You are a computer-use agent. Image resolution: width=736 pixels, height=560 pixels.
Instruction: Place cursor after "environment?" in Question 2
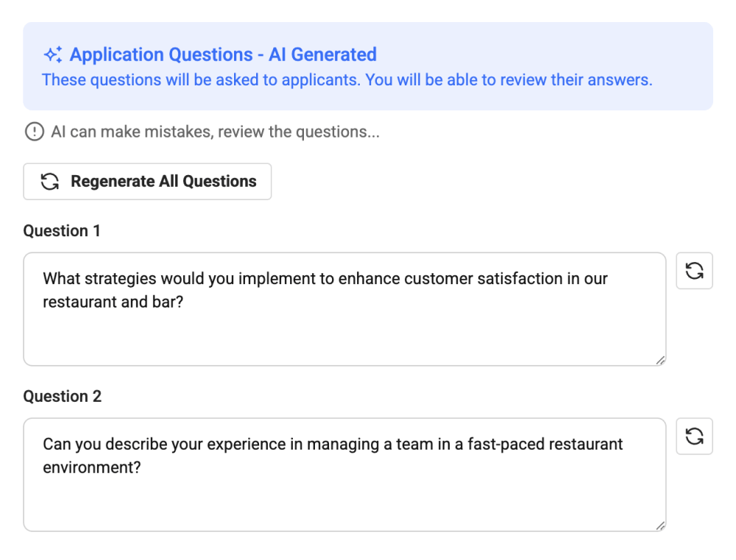point(142,468)
